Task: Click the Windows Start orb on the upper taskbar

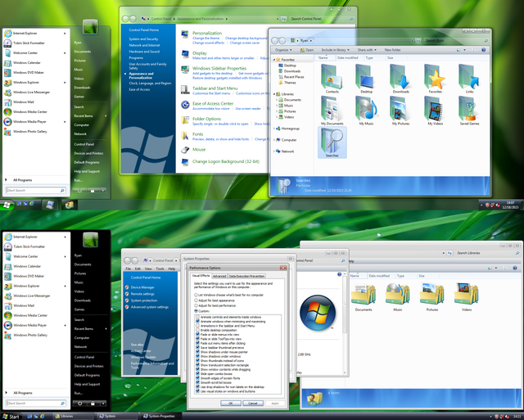Action: (7, 205)
